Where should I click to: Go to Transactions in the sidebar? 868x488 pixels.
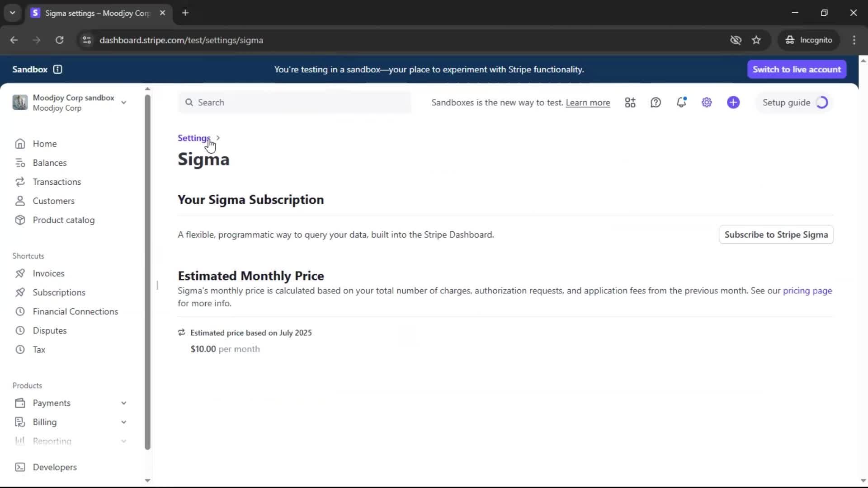(x=57, y=182)
